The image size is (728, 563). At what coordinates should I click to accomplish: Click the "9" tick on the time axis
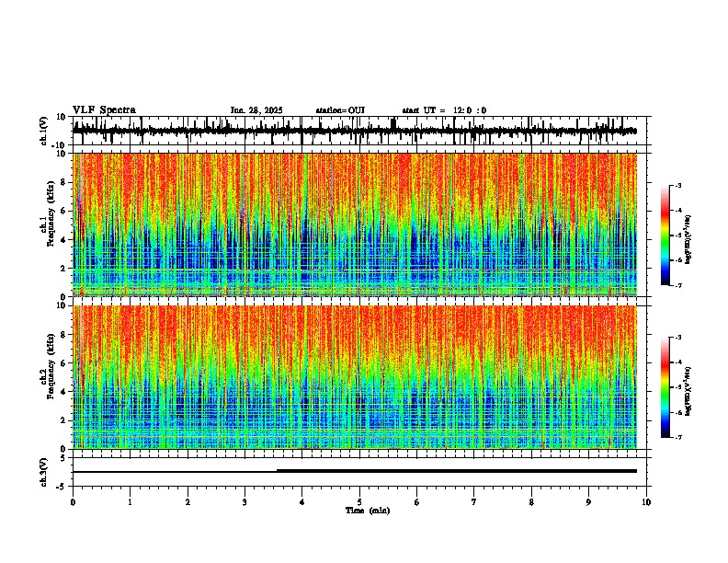[588, 502]
